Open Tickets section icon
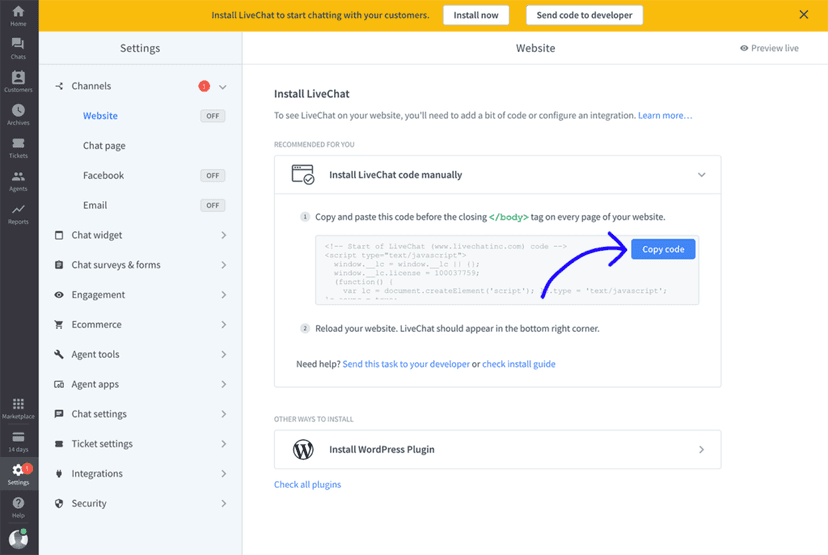The image size is (828, 555). coord(18,148)
